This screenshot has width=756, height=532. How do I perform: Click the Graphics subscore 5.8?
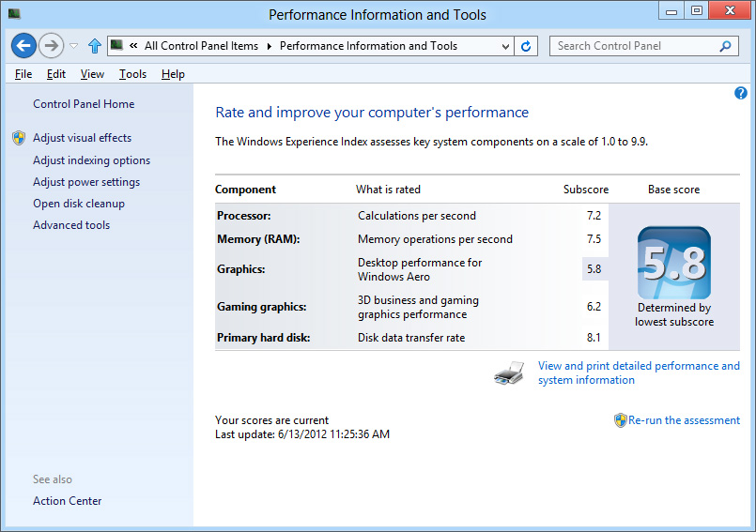(x=594, y=269)
